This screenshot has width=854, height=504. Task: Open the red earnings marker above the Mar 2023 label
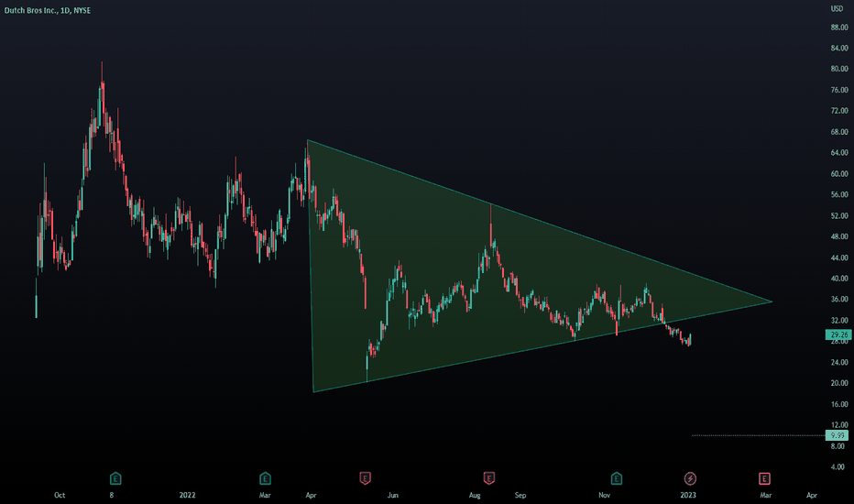(x=764, y=479)
